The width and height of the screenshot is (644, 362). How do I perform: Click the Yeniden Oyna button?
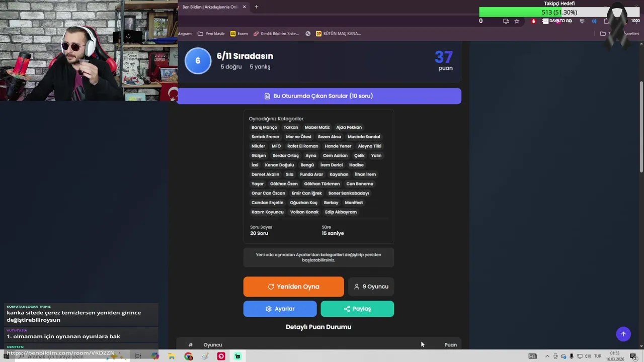[x=294, y=287]
